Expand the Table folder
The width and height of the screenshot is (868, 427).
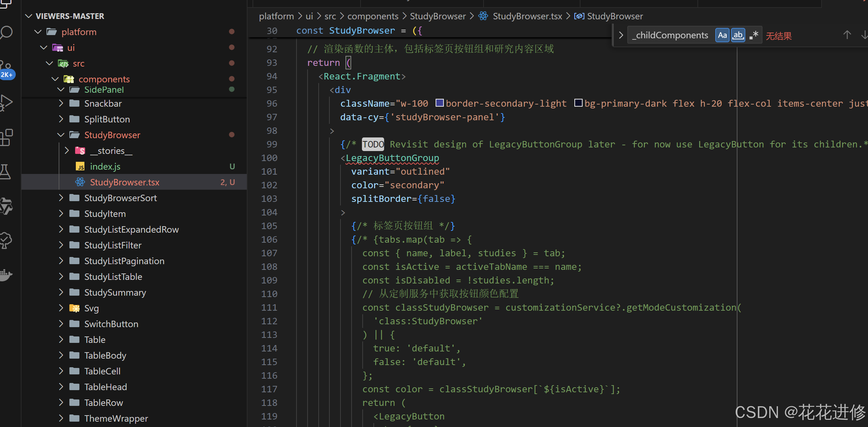click(61, 340)
